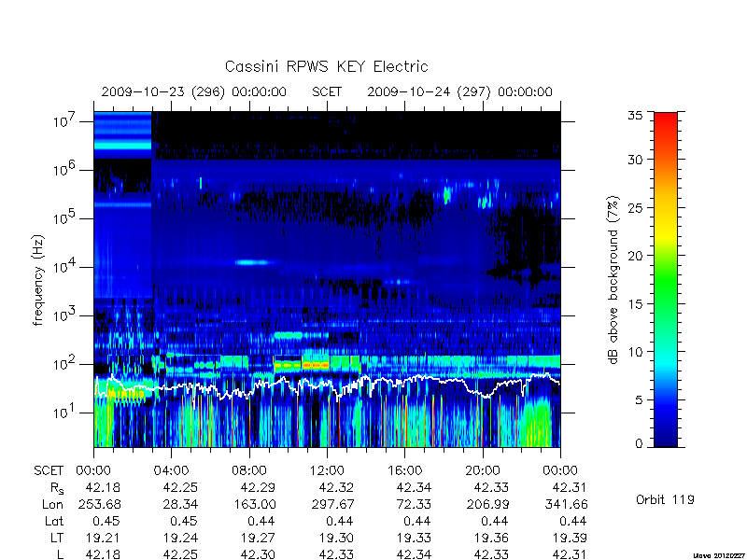This screenshot has height=560, width=747.
Task: Click longitude value '341.66'
Action: pyautogui.click(x=566, y=504)
